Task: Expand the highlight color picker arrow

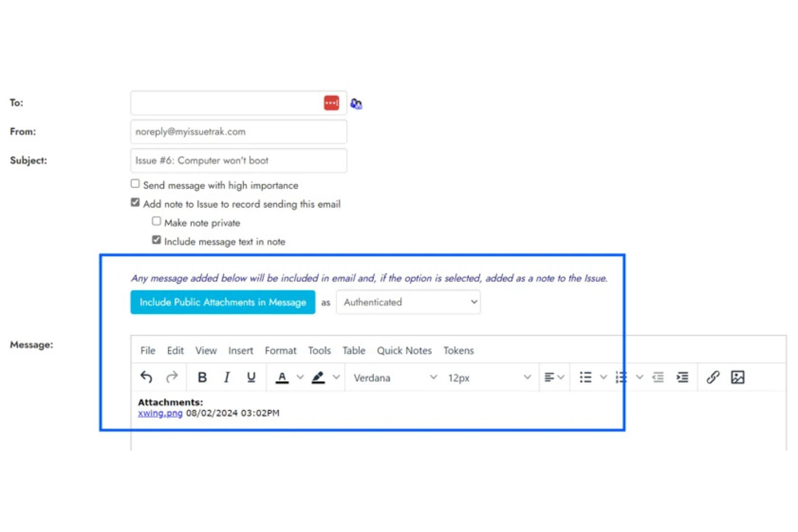Action: 336,377
